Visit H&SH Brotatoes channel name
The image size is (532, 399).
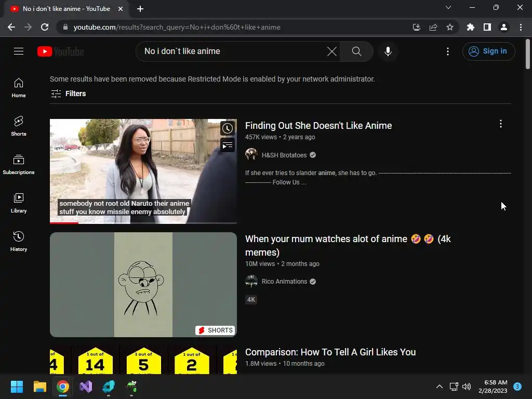tap(284, 155)
